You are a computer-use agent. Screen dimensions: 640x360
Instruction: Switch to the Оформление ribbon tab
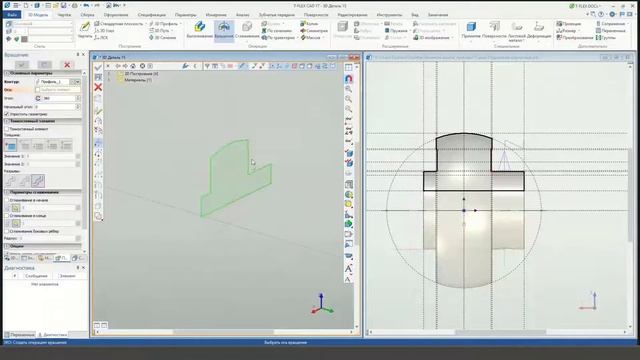pos(116,15)
